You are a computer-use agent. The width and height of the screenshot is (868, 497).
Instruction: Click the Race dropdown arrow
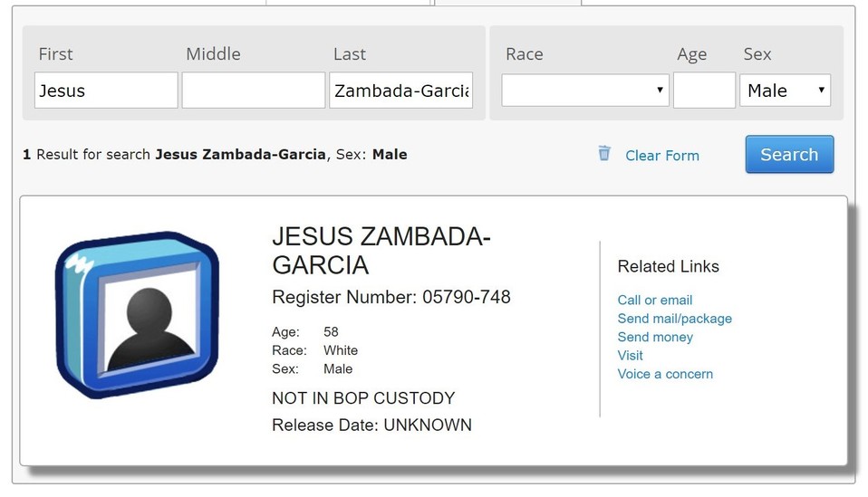coord(660,91)
